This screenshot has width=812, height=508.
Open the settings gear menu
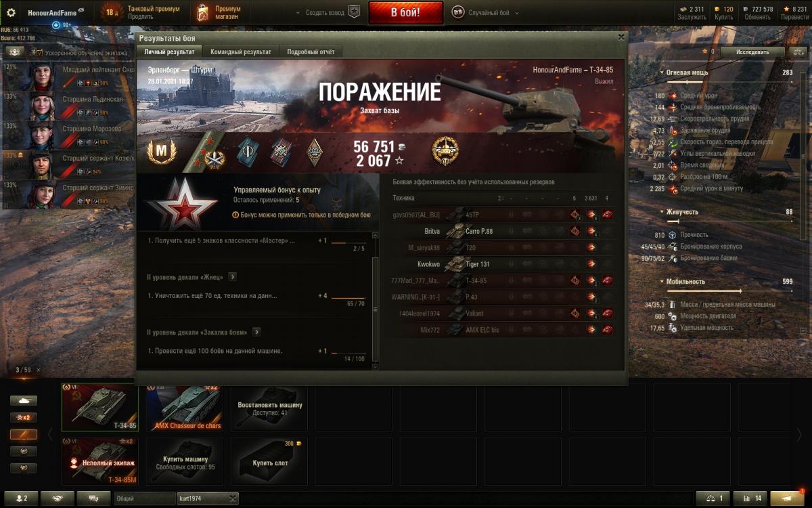tap(11, 12)
